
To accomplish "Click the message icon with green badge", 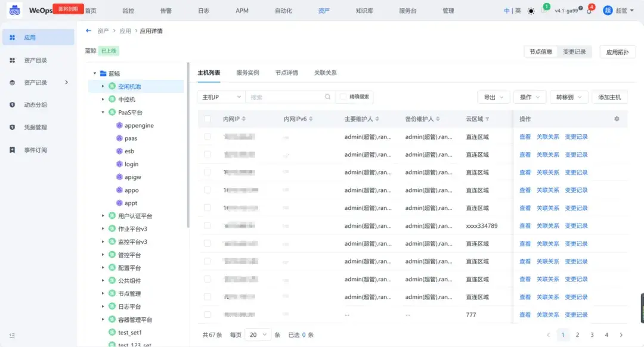I will (544, 10).
